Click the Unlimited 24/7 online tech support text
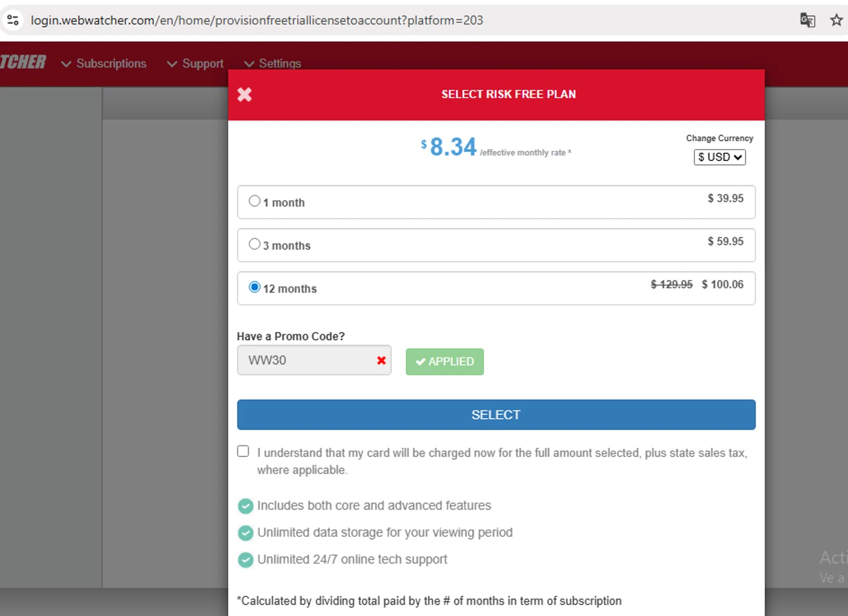This screenshot has height=616, width=848. click(352, 559)
